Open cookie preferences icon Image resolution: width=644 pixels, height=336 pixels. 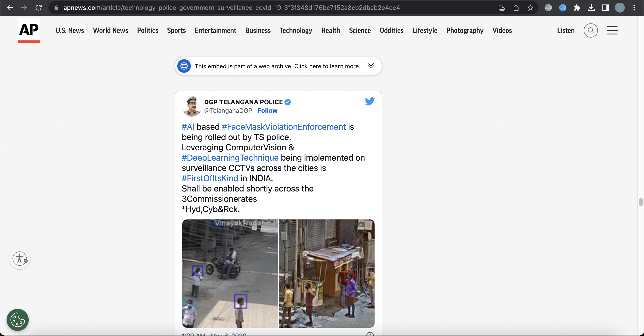click(x=17, y=320)
